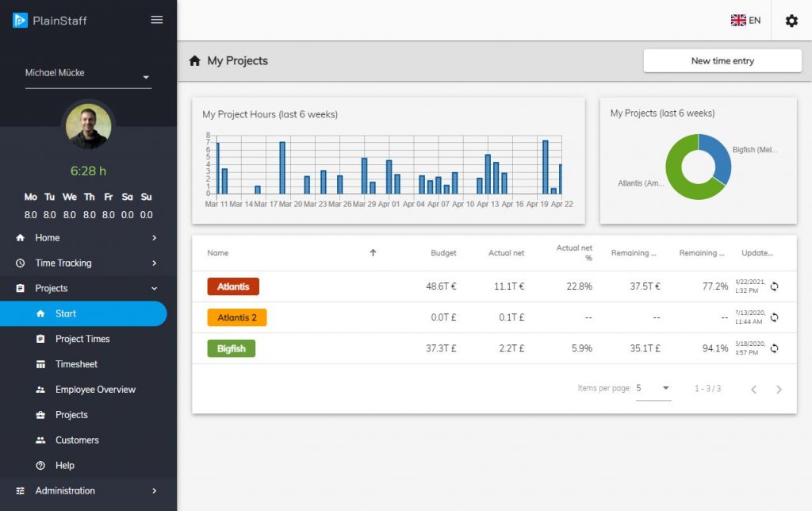Expand the Administration menu
812x511 pixels.
click(88, 490)
